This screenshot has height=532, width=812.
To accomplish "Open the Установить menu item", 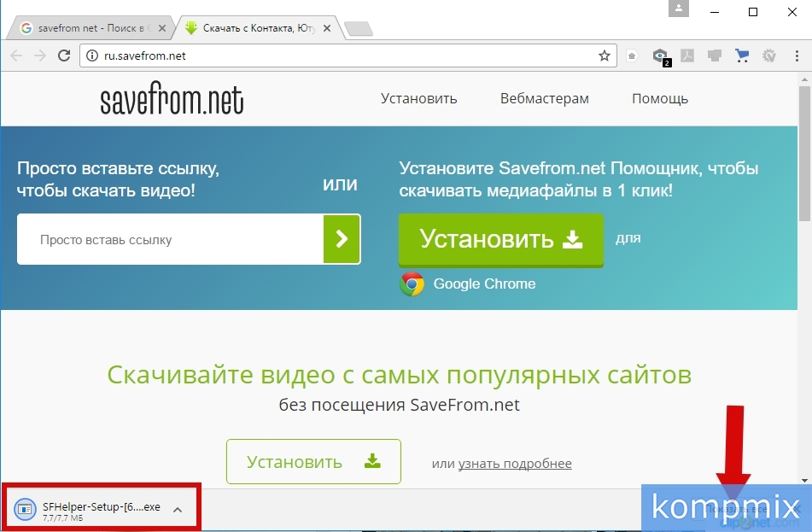I will (418, 98).
